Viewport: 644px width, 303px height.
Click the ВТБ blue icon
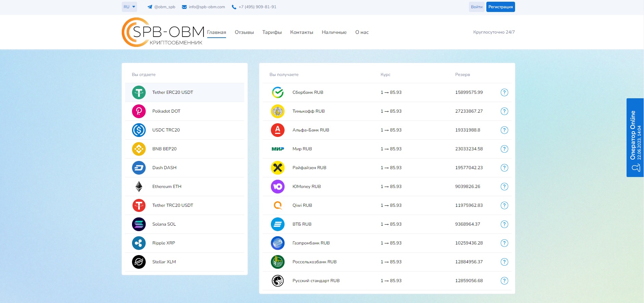[x=278, y=224]
